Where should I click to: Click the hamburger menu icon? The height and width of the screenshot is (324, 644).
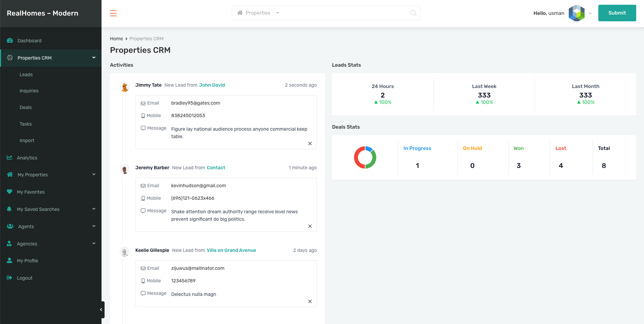[x=113, y=13]
